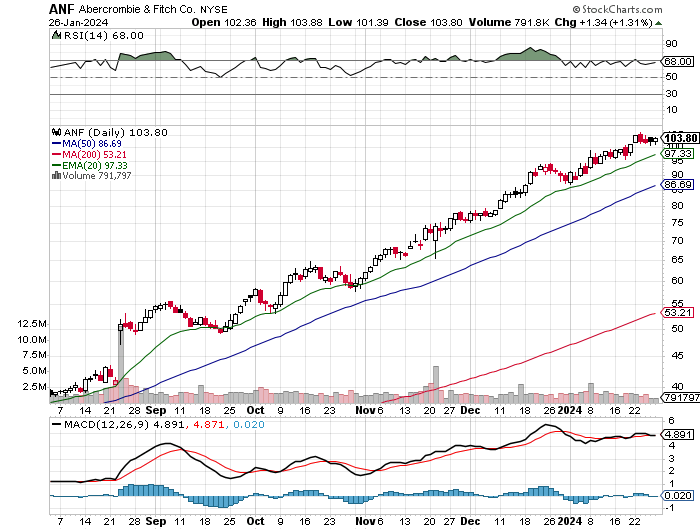Viewport: 700px width, 530px height.
Task: Click the RSI axis label 30
Action: (x=671, y=94)
